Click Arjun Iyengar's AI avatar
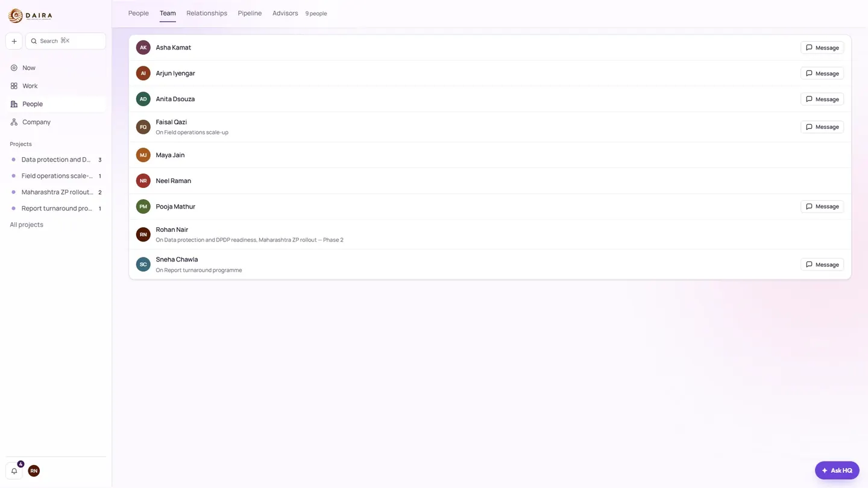Screen dimensions: 868x488 (x=143, y=74)
